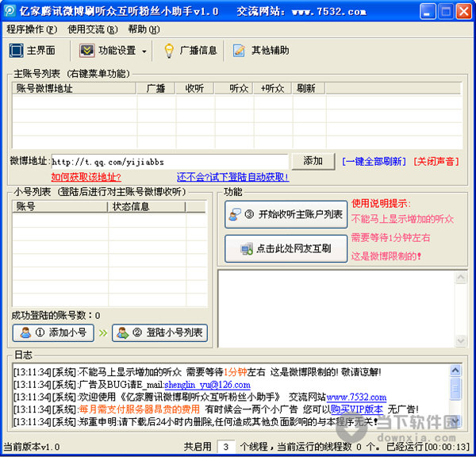The height and width of the screenshot is (457, 476).
Task: Click the 功能设置 yellow chevron icon
Action: (86, 51)
